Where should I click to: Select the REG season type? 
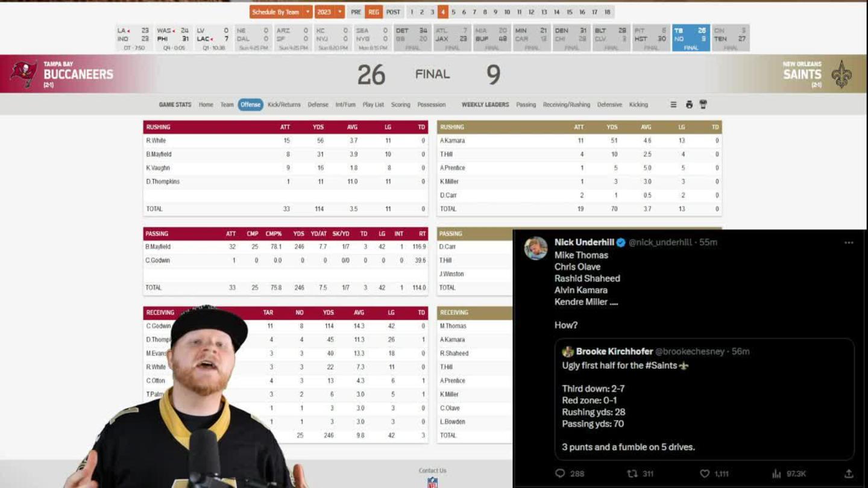point(374,12)
